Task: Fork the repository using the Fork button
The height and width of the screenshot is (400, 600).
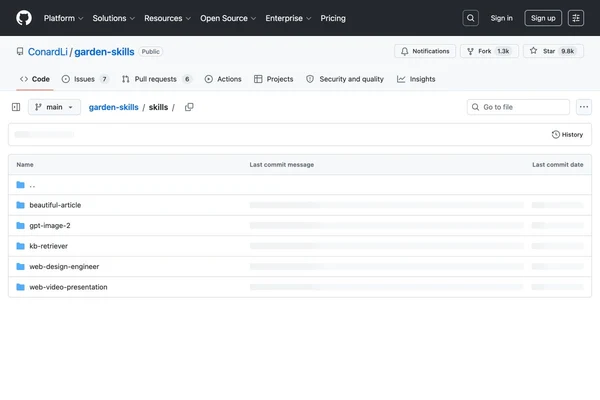Action: click(489, 51)
